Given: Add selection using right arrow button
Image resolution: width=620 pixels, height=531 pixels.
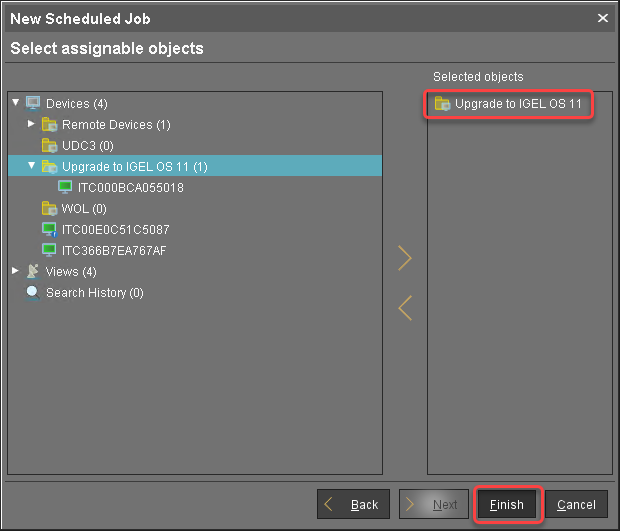Looking at the screenshot, I should tap(405, 258).
